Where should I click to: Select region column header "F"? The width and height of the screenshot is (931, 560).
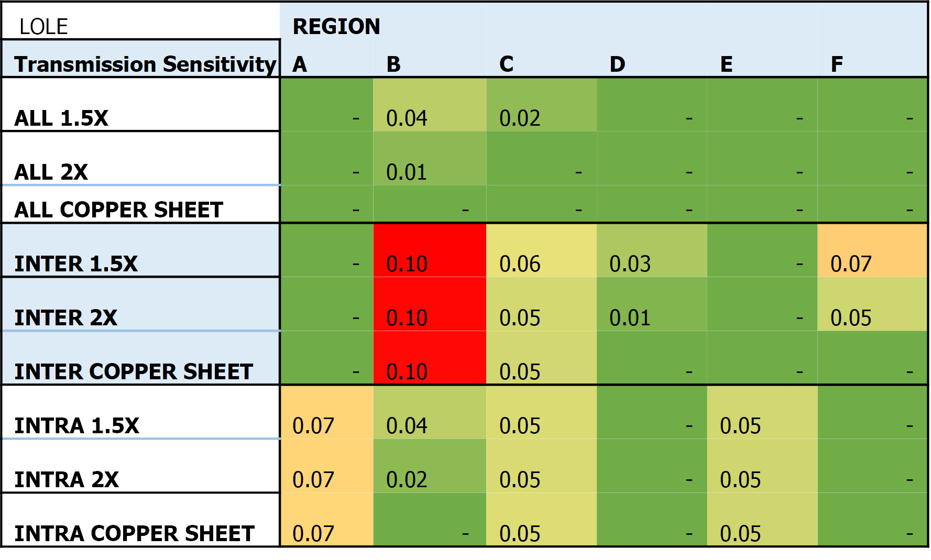(x=837, y=64)
